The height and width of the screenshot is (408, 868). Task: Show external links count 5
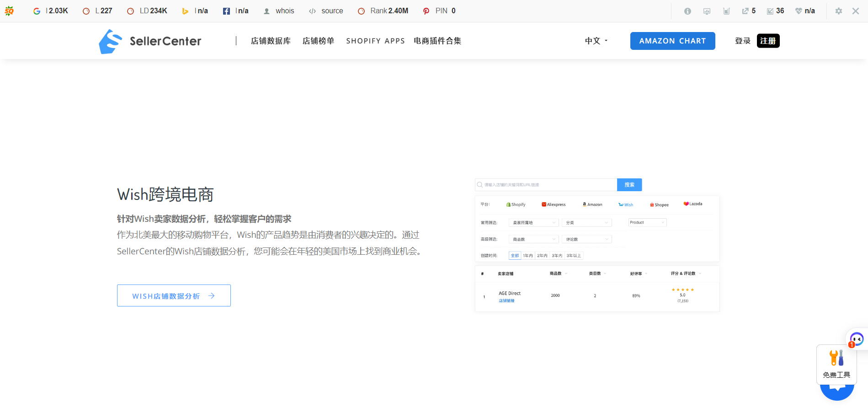pos(749,11)
